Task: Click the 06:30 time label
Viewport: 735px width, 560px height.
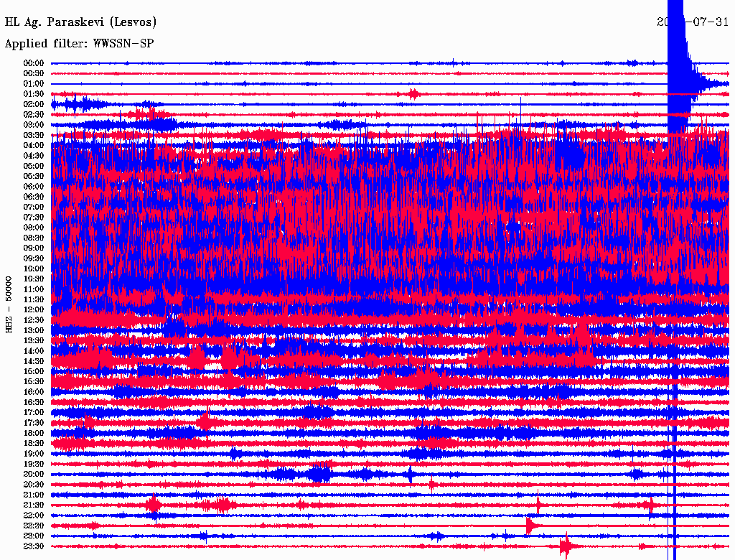Action: click(x=34, y=197)
